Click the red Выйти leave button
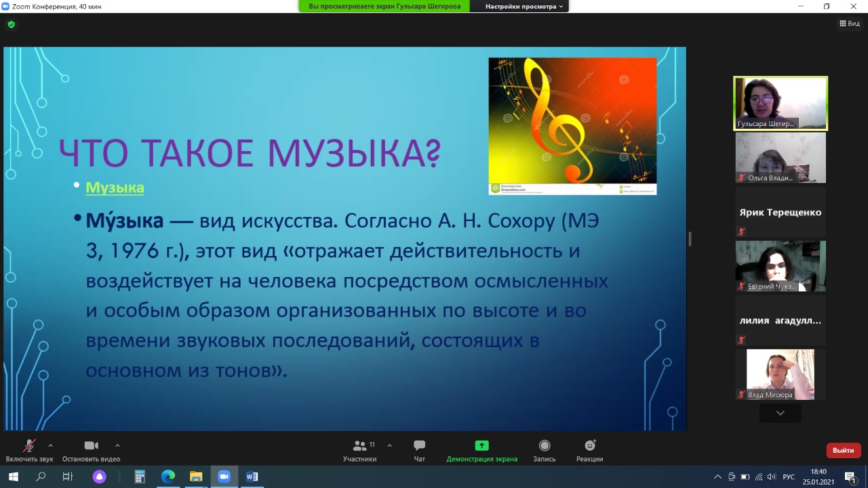Viewport: 868px width, 488px height. tap(843, 450)
